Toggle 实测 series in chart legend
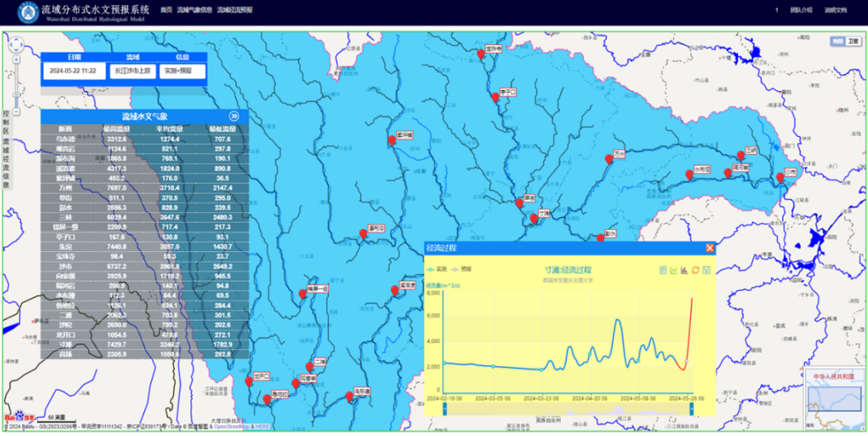Image resolution: width=868 pixels, height=436 pixels. coord(436,269)
